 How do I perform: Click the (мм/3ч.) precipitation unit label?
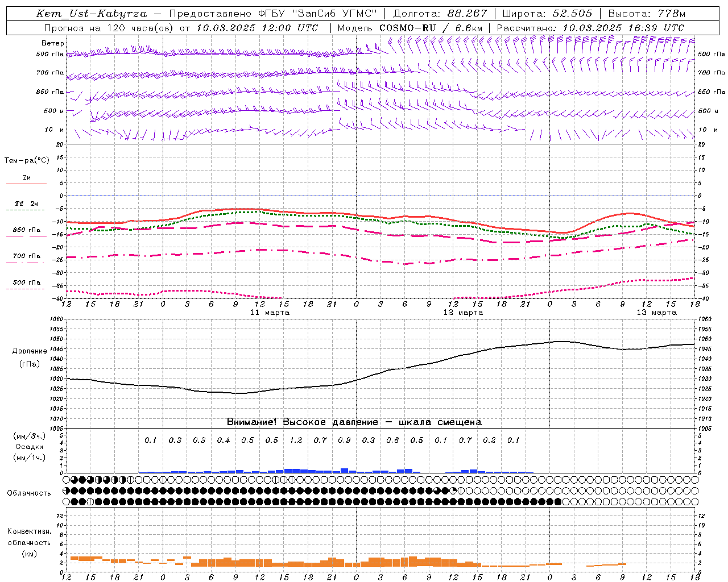point(30,436)
